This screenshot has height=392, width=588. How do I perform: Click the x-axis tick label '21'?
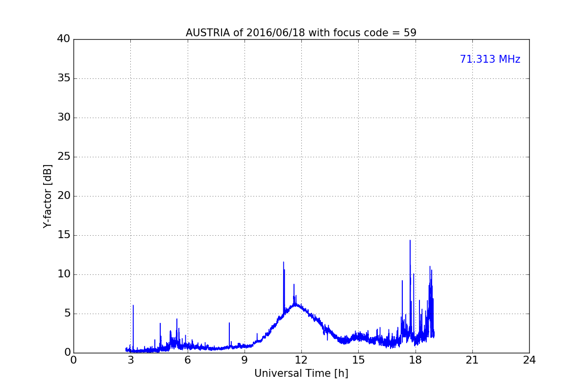coord(472,360)
